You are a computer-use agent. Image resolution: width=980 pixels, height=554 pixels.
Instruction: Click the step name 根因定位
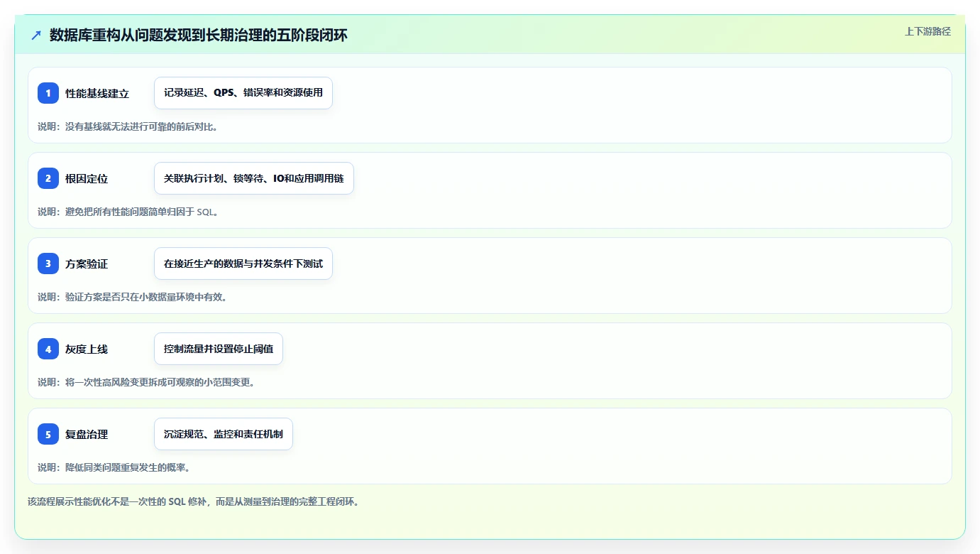(87, 179)
